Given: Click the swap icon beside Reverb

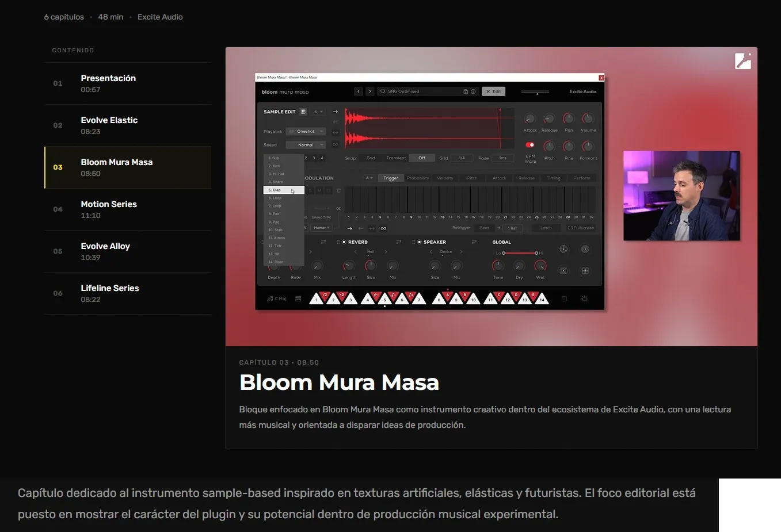Looking at the screenshot, I should coord(398,242).
